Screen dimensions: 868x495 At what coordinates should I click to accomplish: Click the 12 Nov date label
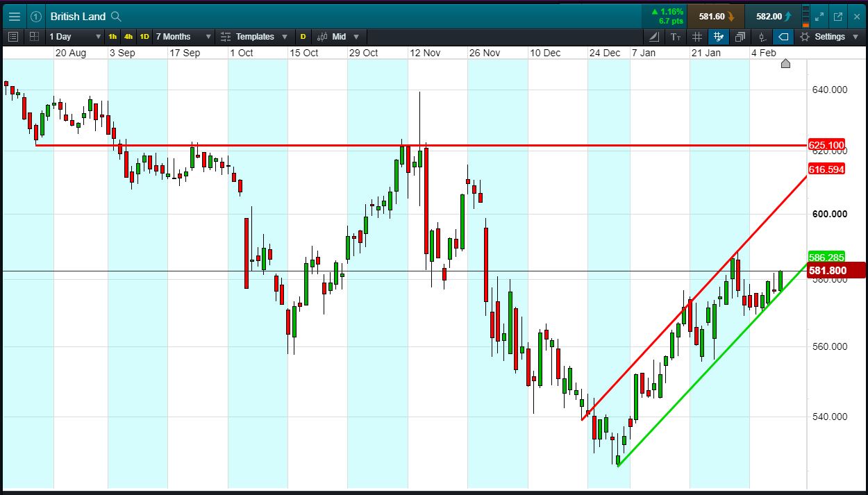[x=425, y=53]
